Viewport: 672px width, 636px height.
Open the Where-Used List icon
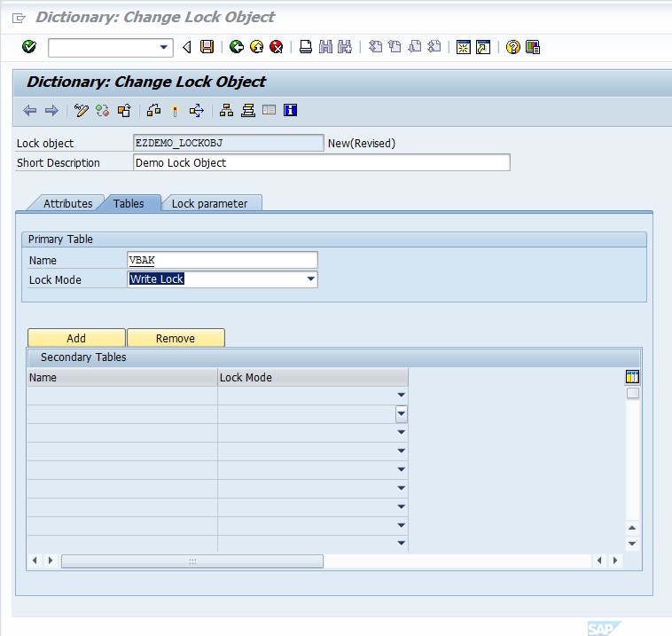196,111
